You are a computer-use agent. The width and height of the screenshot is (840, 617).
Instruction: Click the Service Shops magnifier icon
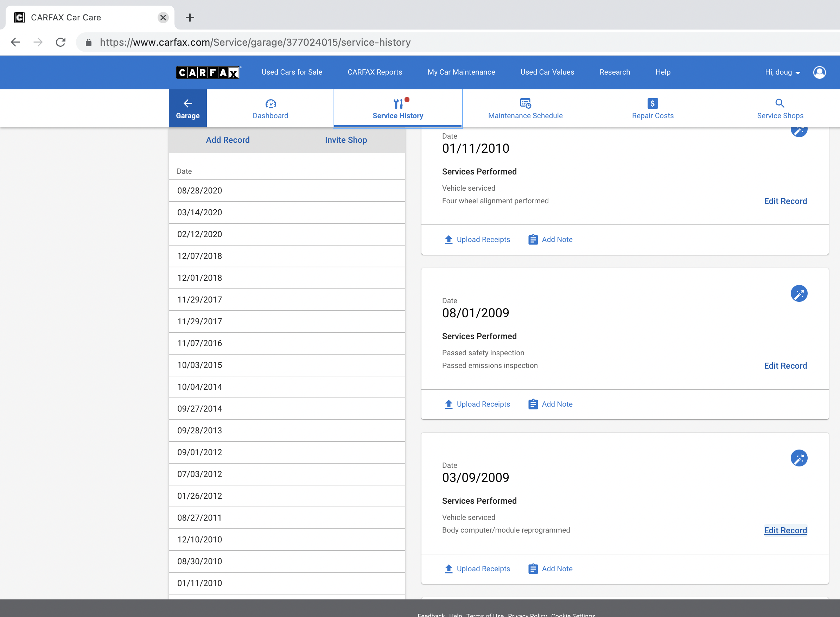(780, 103)
